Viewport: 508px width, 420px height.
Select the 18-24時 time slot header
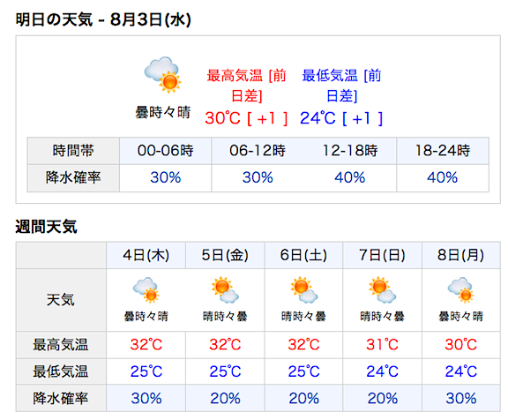tap(443, 151)
